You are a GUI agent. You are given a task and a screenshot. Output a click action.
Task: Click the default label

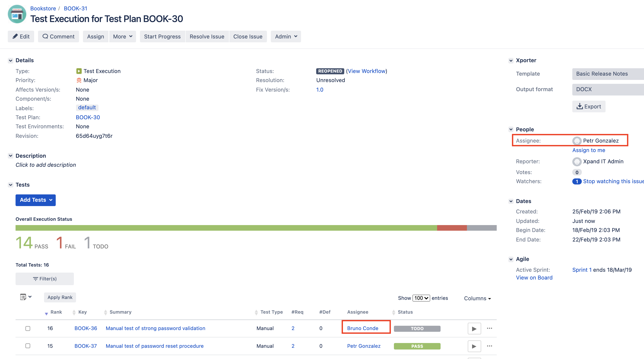coord(87,108)
